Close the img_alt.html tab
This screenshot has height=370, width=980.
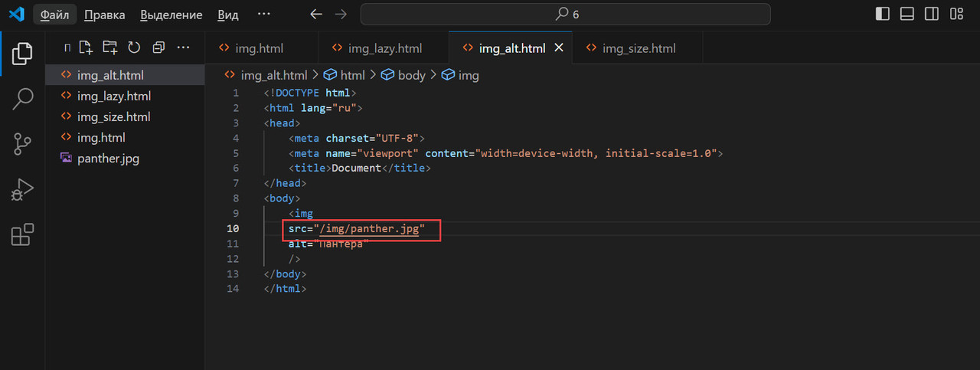(559, 48)
